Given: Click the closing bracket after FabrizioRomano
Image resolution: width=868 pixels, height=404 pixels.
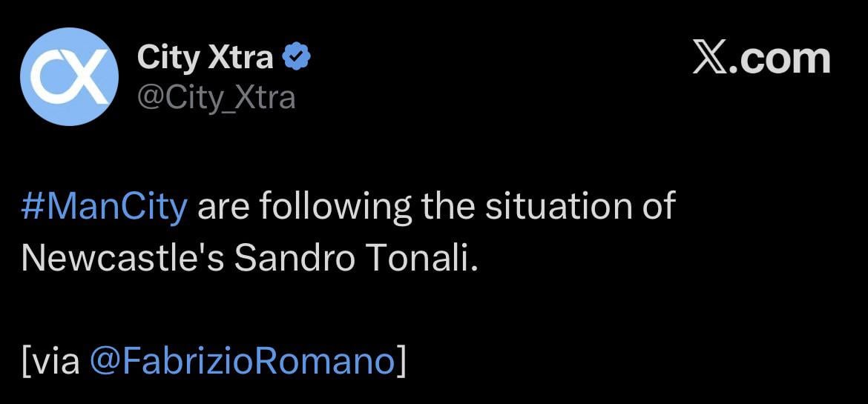Looking at the screenshot, I should [401, 361].
